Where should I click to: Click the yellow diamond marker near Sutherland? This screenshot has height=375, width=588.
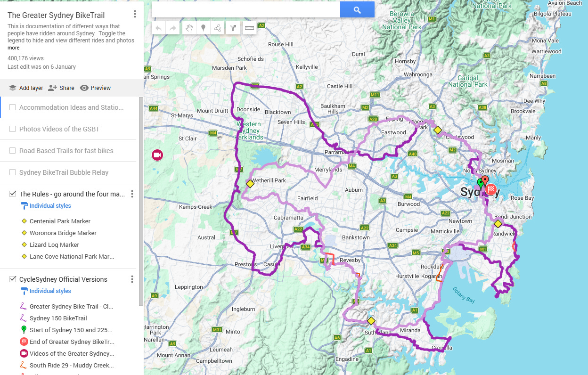[x=371, y=321]
